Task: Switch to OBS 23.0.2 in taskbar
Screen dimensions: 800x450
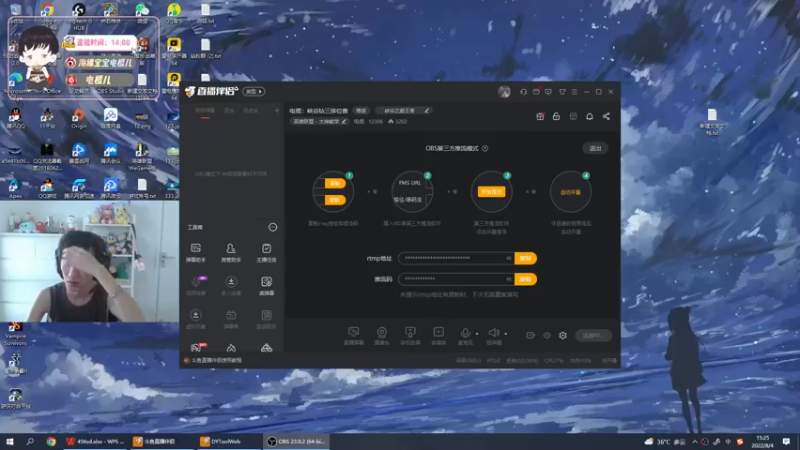Action: pos(296,441)
